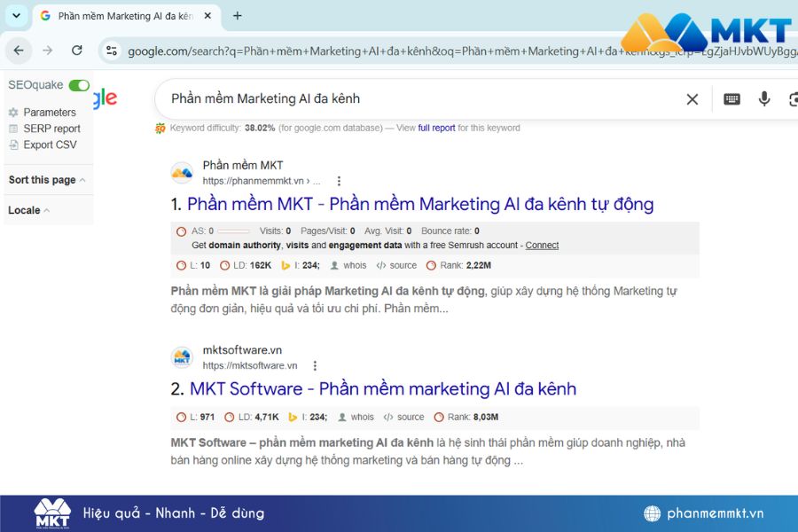Viewport: 798px width, 532px height.
Task: Click the Phần mềm MKT site favicon
Action: [x=182, y=173]
